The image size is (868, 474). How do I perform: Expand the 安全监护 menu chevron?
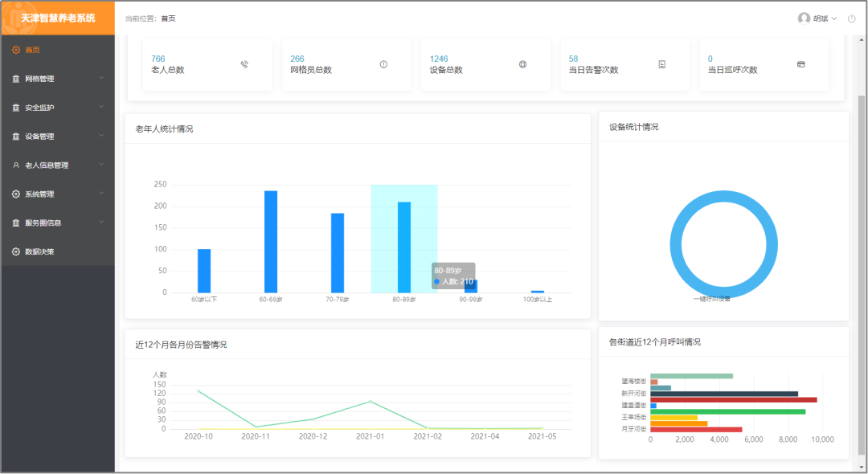coord(101,108)
